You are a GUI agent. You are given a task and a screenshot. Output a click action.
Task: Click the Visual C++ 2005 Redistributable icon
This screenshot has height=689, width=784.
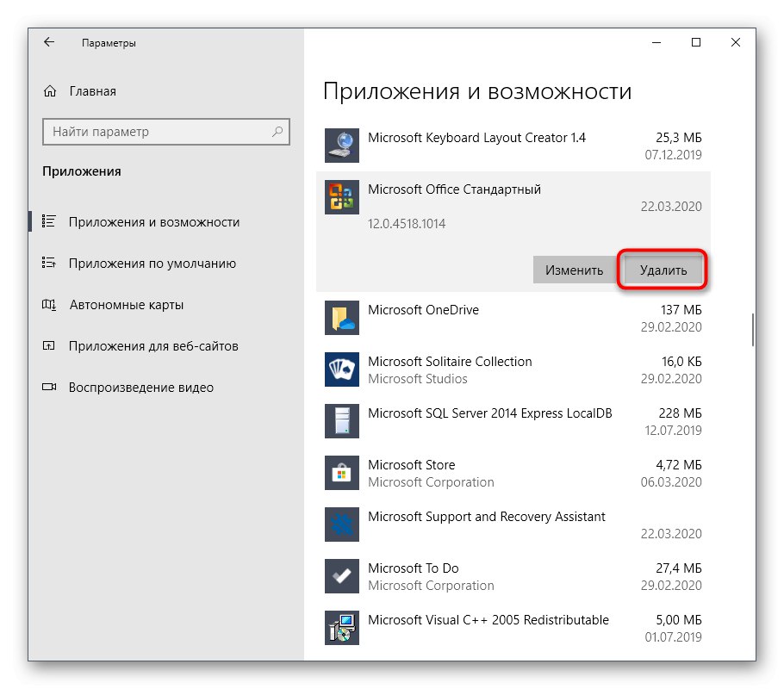coord(341,628)
